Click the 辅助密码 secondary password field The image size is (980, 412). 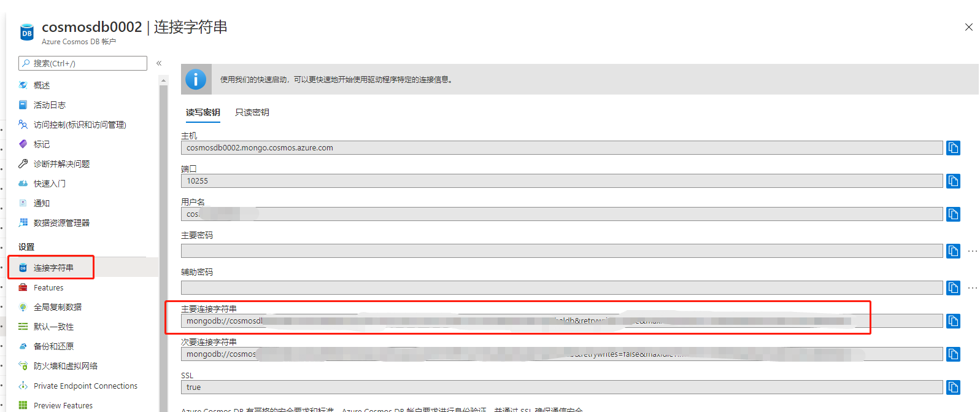pyautogui.click(x=561, y=288)
